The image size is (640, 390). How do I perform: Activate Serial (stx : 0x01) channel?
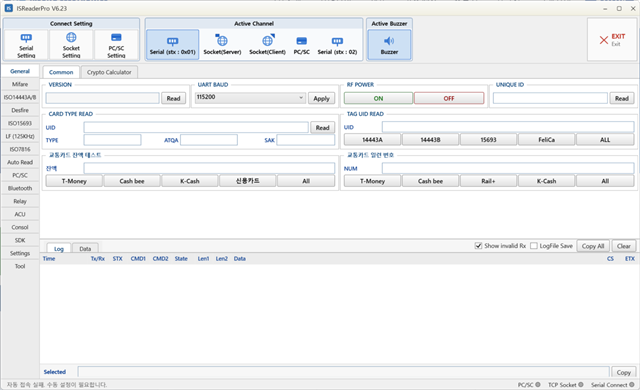[x=173, y=45]
